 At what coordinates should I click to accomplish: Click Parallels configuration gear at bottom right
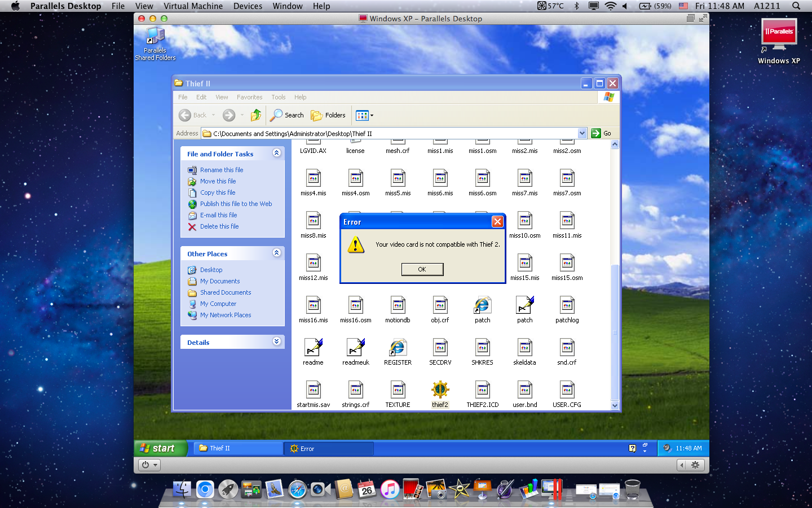(x=695, y=465)
